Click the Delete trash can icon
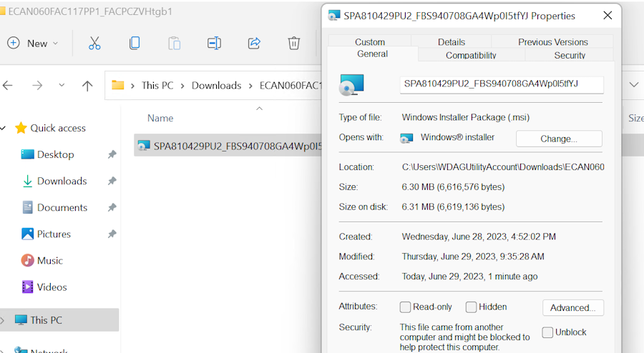This screenshot has height=353, width=644. pos(294,43)
